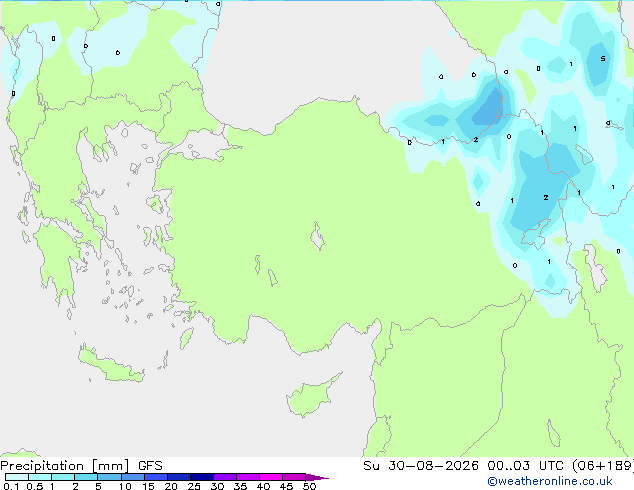Viewport: 634px width, 490px height.
Task: Click the legend label "40"
Action: coord(263,486)
